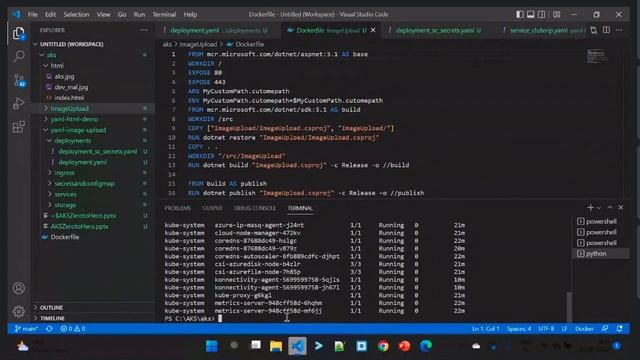Screen dimensions: 640x360
Task: Open index.html in the explorer
Action: [93, 98]
